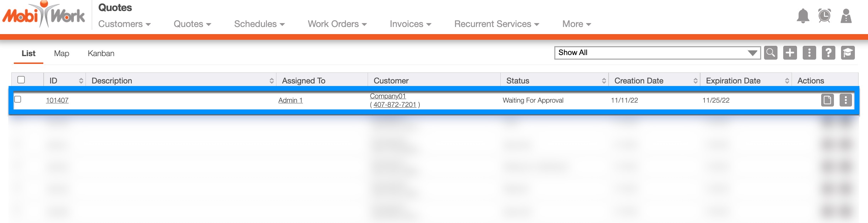Image resolution: width=868 pixels, height=223 pixels.
Task: Expand the Show All filter dropdown
Action: pos(657,53)
